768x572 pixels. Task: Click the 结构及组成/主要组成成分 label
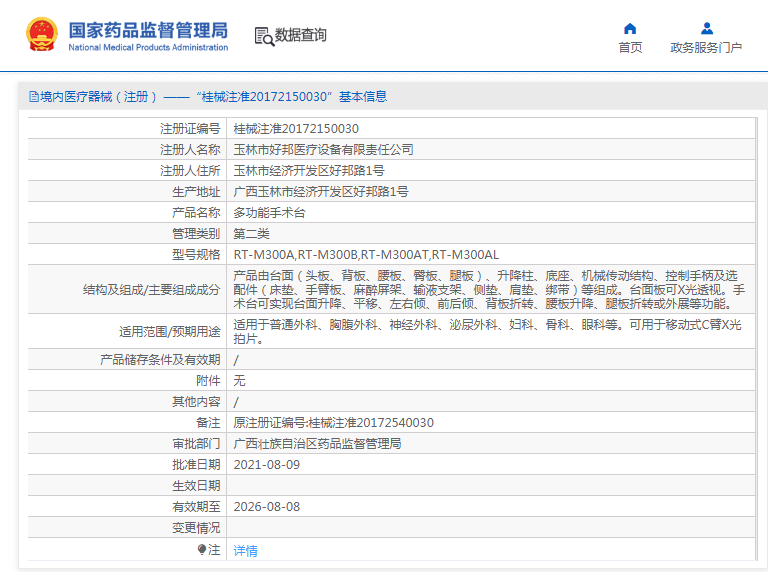tap(151, 290)
